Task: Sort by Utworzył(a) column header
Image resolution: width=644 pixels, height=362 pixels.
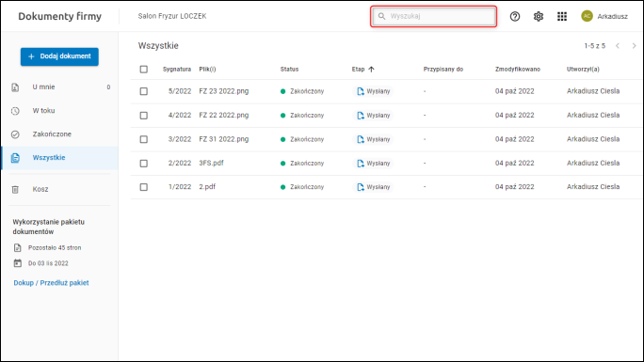Action: point(583,70)
